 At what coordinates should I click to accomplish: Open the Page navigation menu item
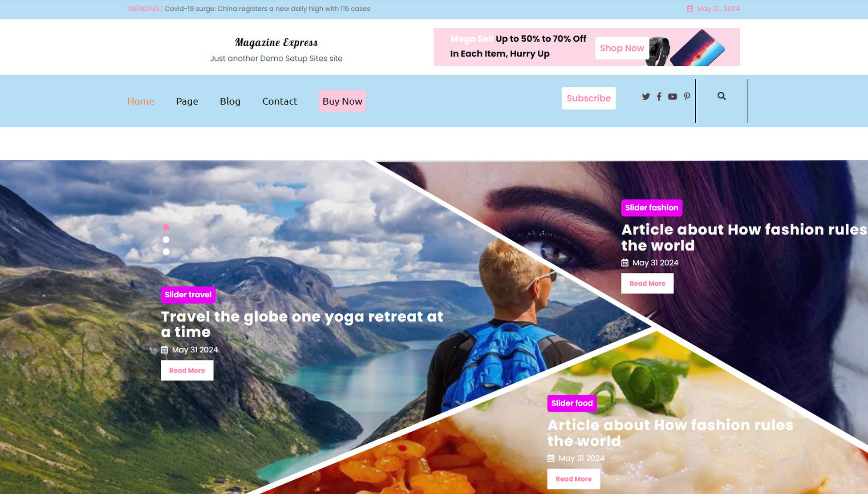(187, 101)
